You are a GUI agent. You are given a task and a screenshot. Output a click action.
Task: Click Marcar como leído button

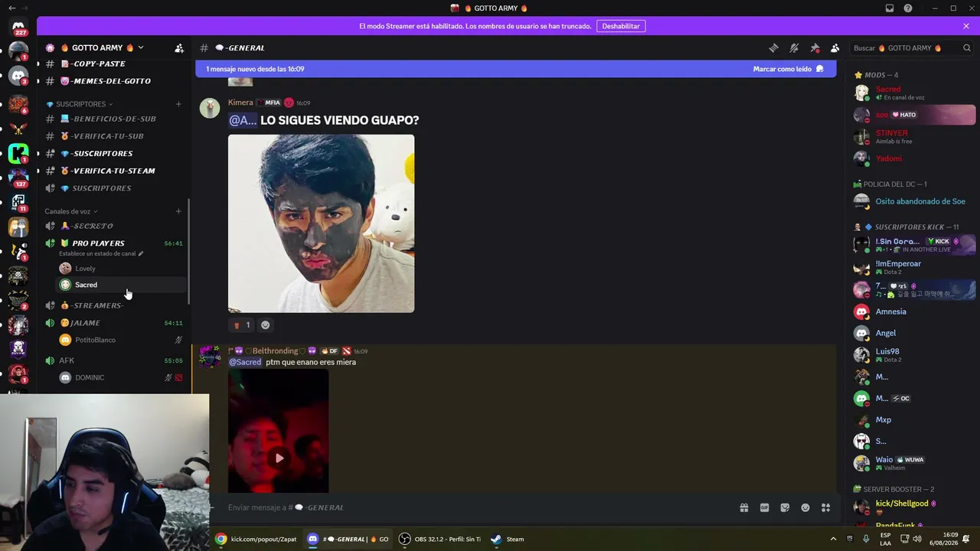788,69
